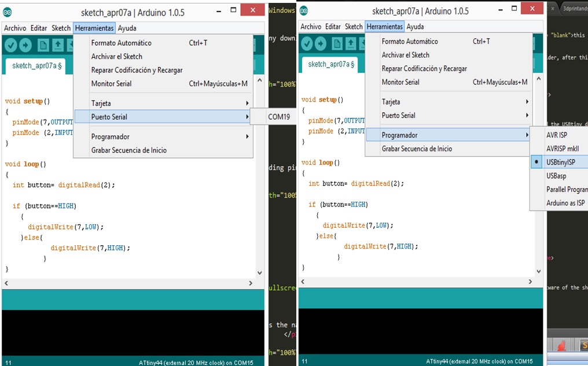
Task: Open the Editar menu in the COM19 window
Action: (39, 28)
